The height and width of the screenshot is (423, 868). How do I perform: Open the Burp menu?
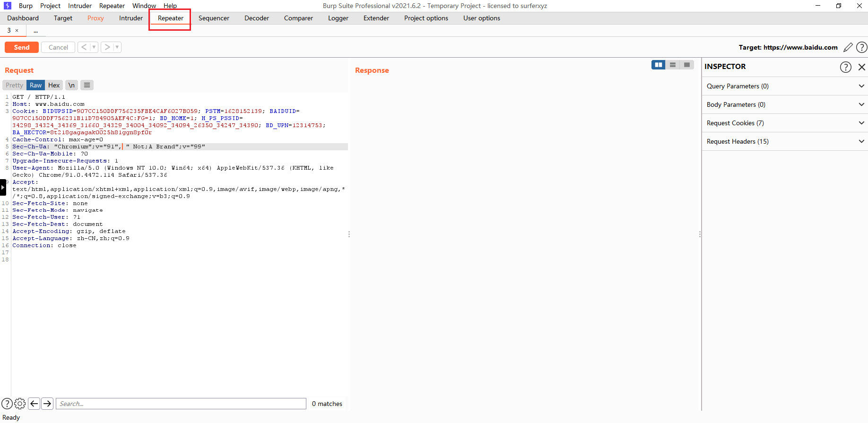pos(26,6)
